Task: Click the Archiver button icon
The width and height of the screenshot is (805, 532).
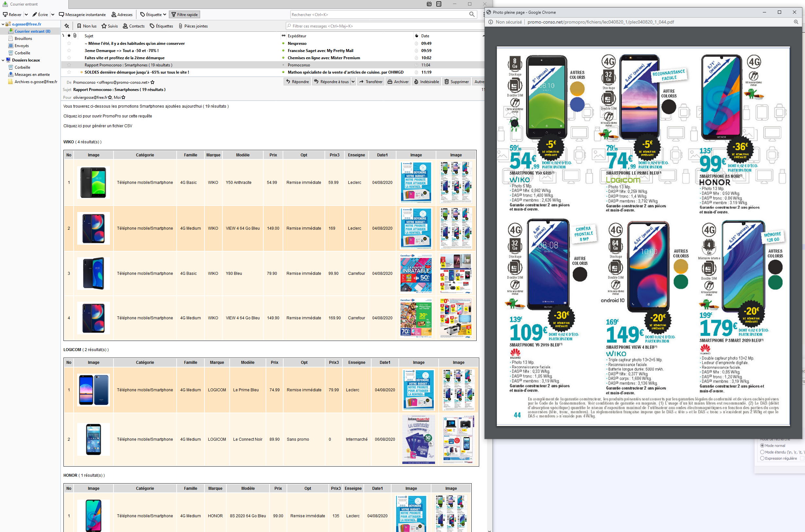Action: [x=390, y=82]
